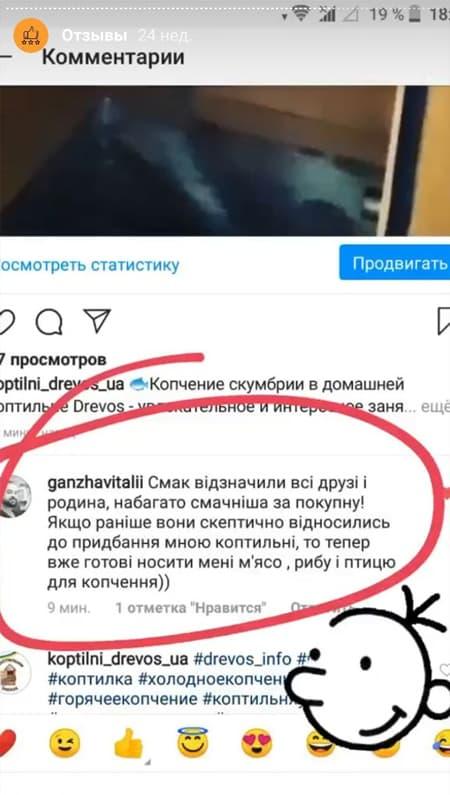Insert the heart eyes emoji
Screen dimensions: 450x795
click(x=256, y=744)
